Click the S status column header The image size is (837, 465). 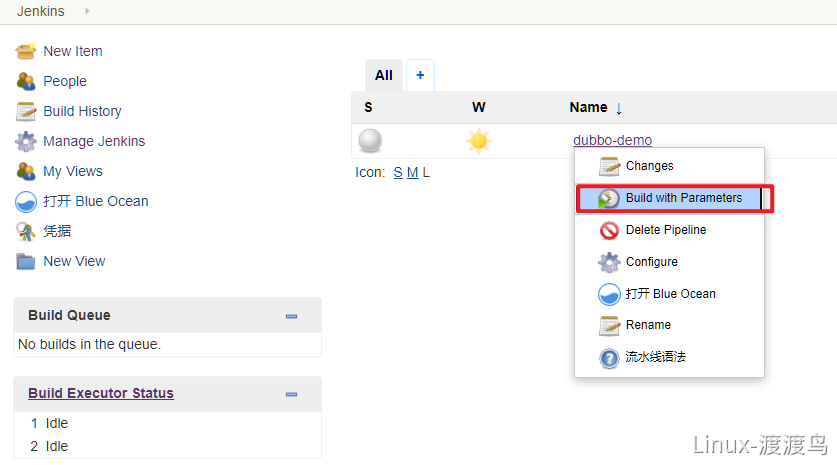click(x=368, y=107)
